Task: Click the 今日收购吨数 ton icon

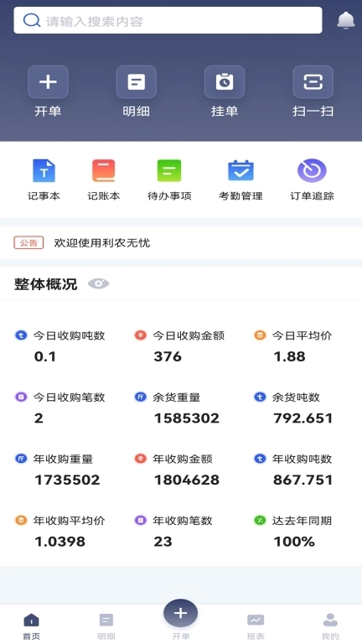Action: (21, 335)
